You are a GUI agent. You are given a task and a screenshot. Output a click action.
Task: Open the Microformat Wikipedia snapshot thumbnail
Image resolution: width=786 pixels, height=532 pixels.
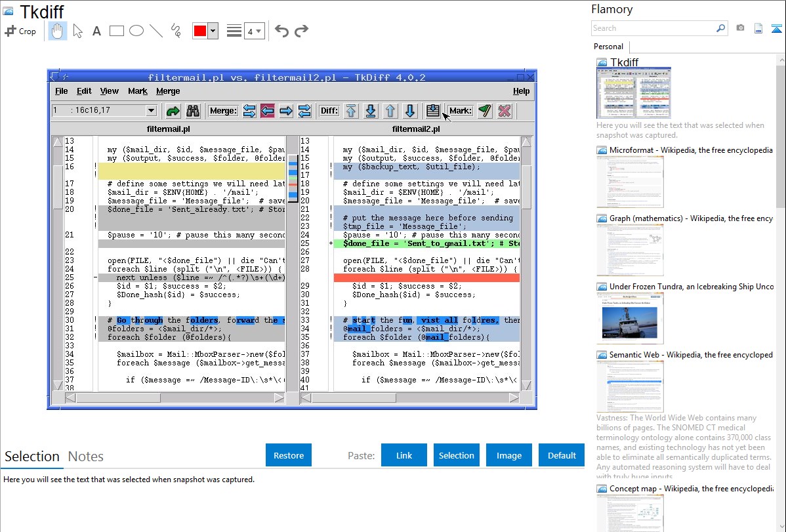point(630,182)
